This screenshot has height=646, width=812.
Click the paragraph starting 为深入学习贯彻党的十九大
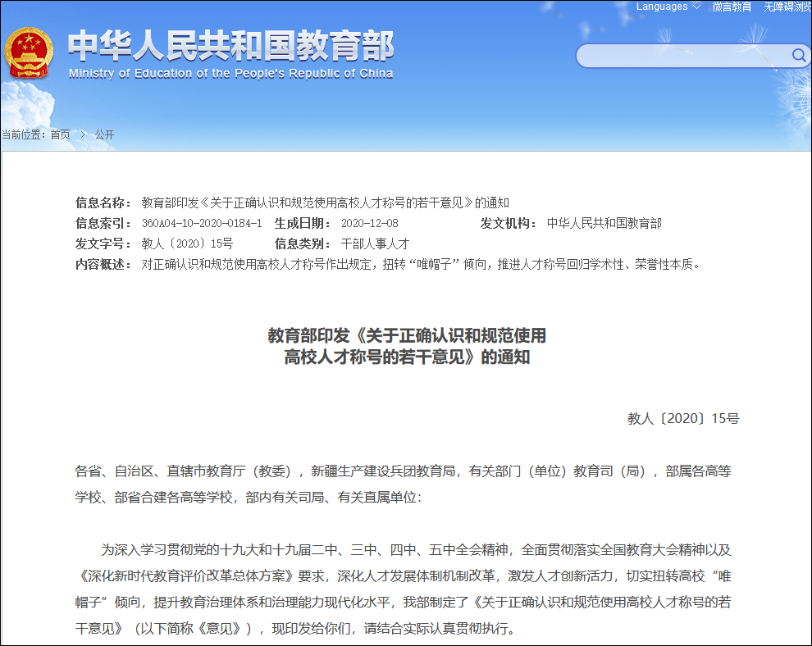click(x=403, y=589)
